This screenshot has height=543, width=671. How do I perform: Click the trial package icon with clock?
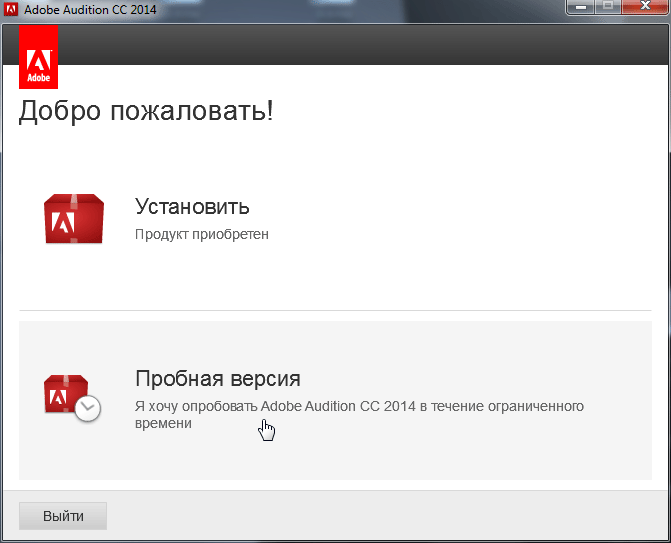pyautogui.click(x=72, y=398)
